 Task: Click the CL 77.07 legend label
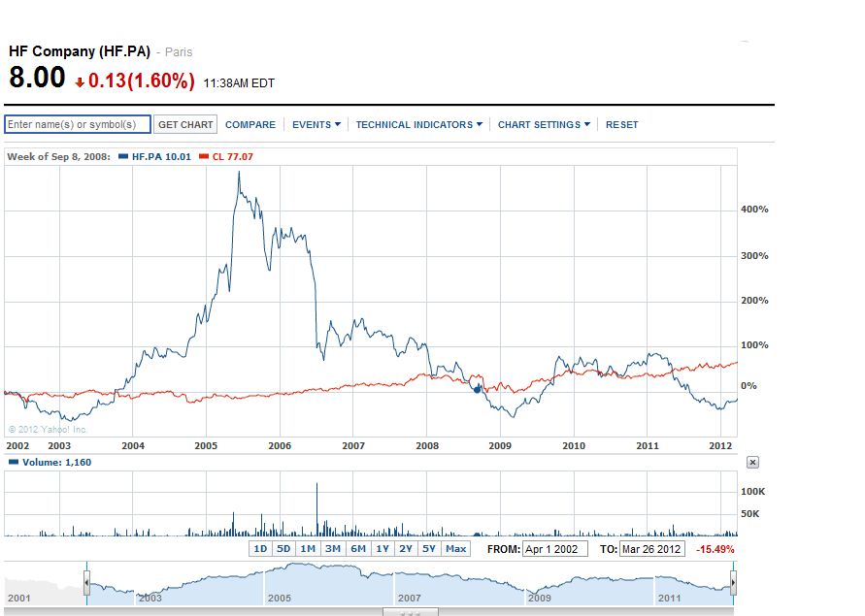pyautogui.click(x=232, y=156)
